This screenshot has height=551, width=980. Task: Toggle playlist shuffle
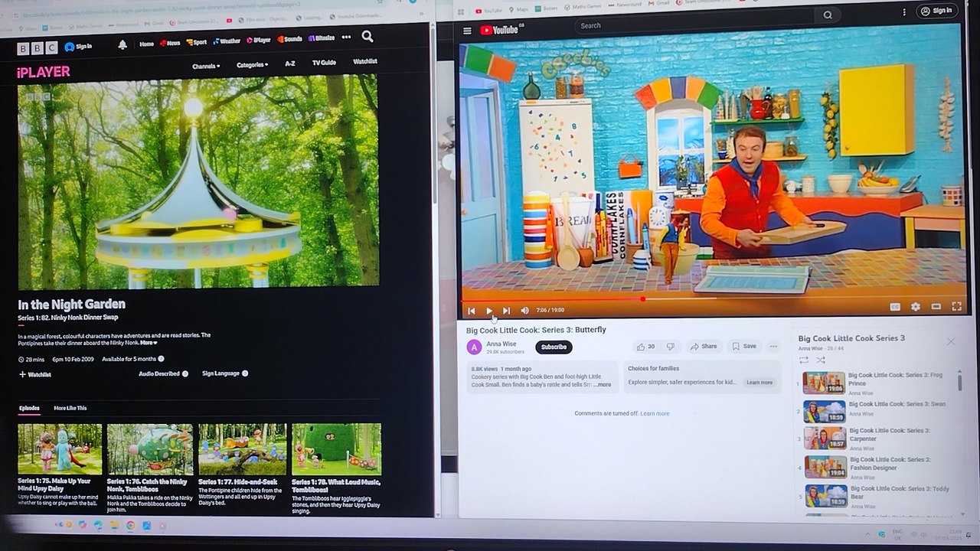coord(821,360)
